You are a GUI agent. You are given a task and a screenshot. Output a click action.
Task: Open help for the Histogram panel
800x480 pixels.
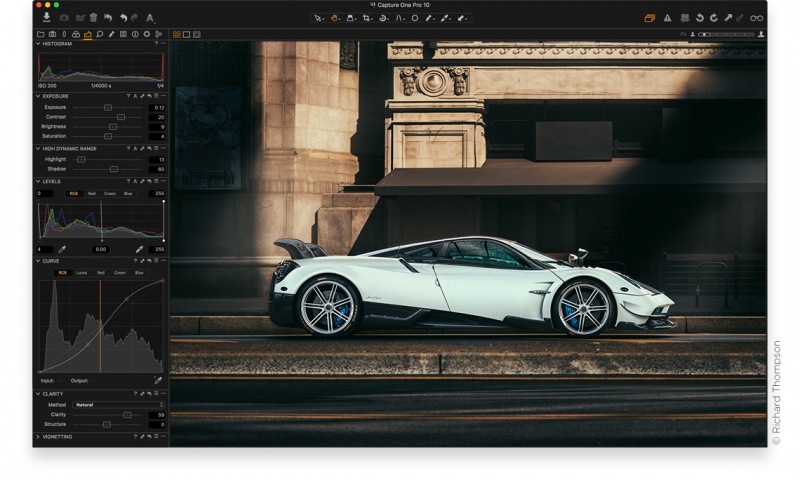(156, 43)
